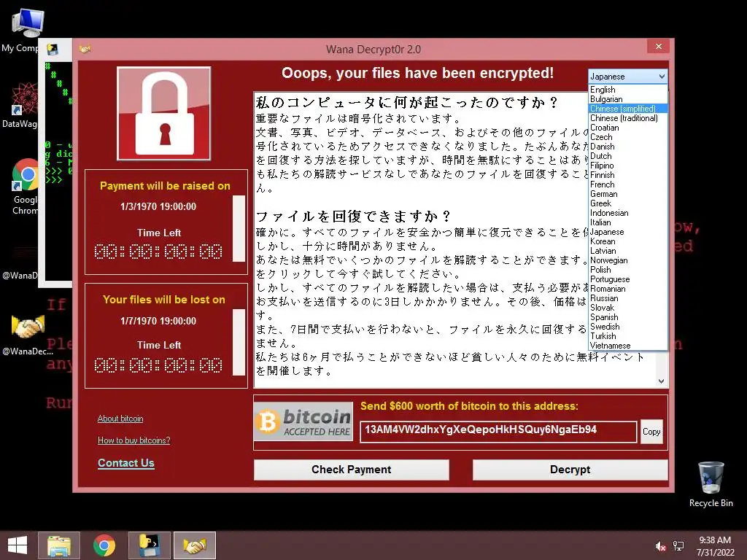Image resolution: width=747 pixels, height=560 pixels.
Task: Copy the bitcoin address
Action: point(651,432)
